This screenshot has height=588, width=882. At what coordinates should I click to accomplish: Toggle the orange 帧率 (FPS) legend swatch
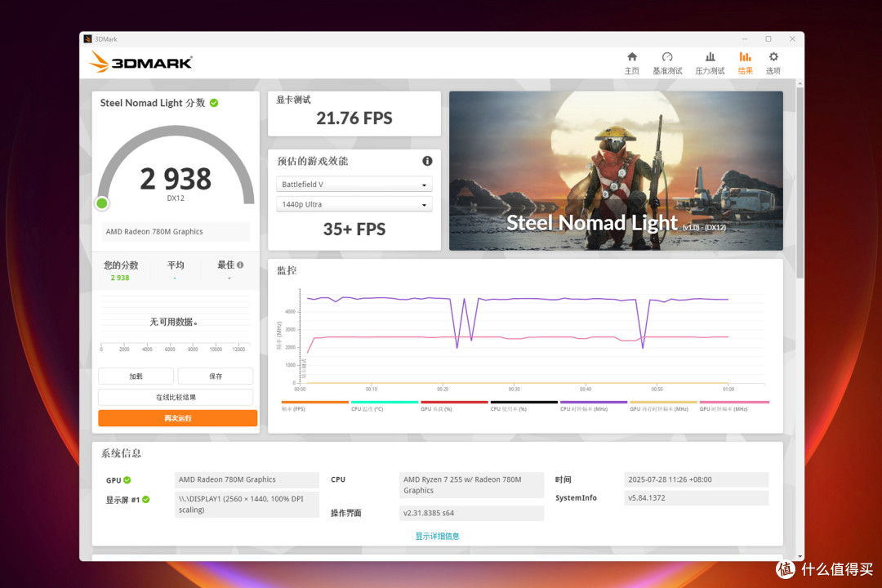[x=315, y=403]
